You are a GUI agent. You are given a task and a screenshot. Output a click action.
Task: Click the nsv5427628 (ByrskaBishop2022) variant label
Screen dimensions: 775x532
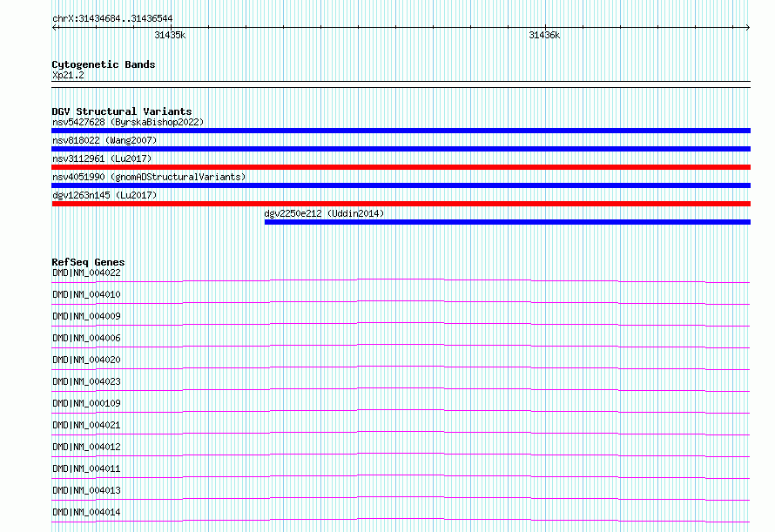coord(128,122)
